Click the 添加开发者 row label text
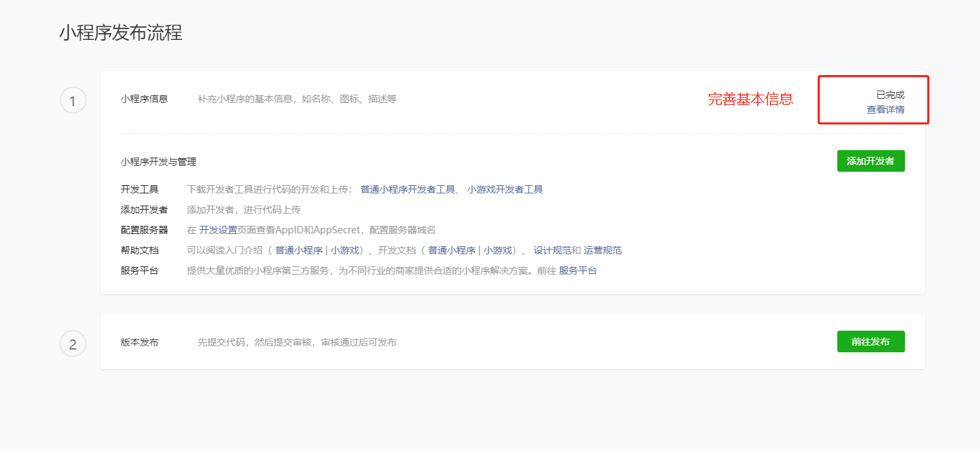Viewport: 980px width, 449px height. pyautogui.click(x=144, y=210)
